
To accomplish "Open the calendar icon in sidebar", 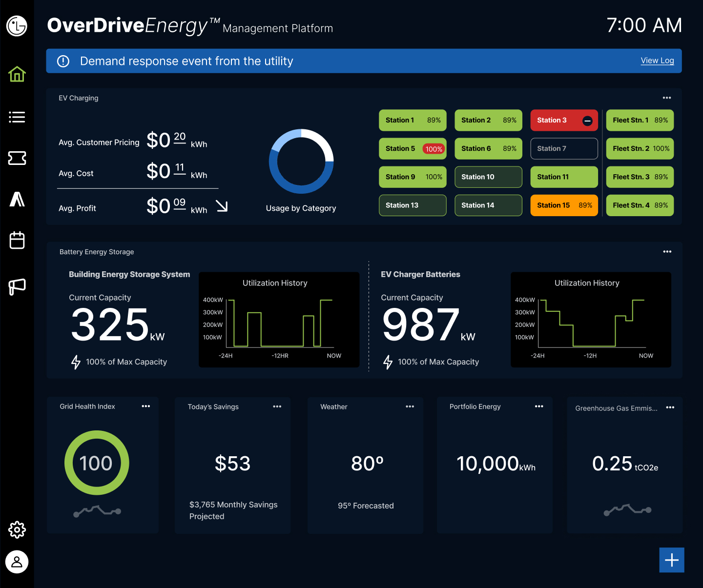I will pyautogui.click(x=17, y=240).
